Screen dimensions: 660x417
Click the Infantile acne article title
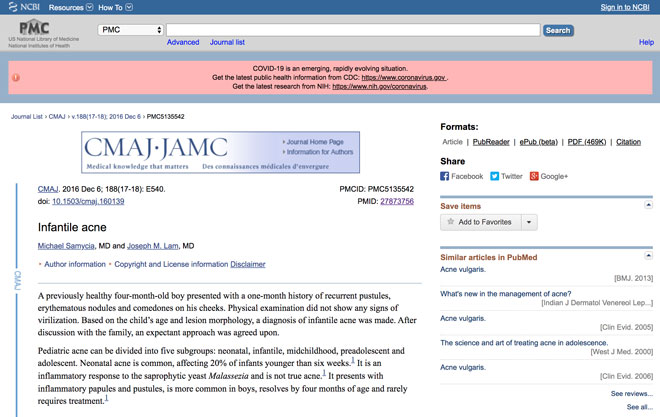coord(72,227)
